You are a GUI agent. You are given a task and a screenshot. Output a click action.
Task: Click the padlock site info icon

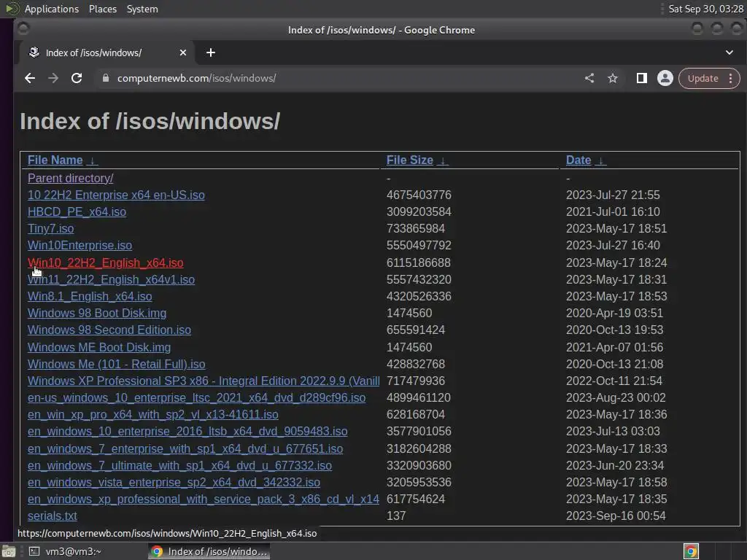coord(106,78)
